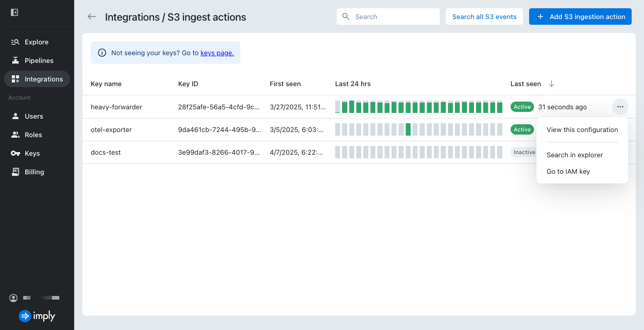The image size is (644, 330).
Task: Click the Explore icon in sidebar
Action: pos(15,42)
